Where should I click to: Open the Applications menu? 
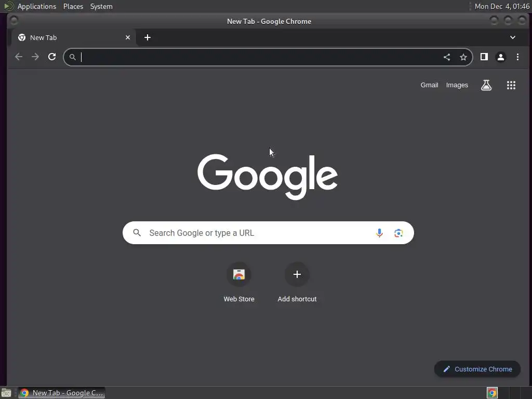[x=37, y=6]
